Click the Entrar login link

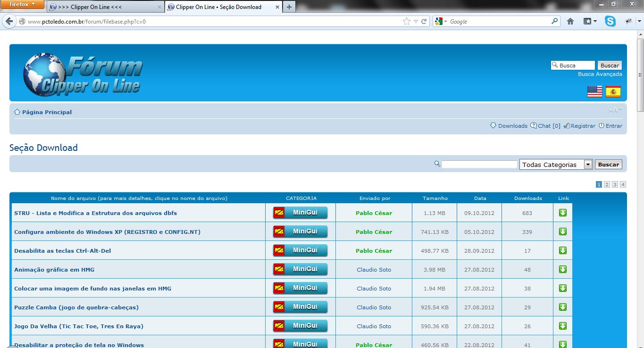click(x=614, y=126)
